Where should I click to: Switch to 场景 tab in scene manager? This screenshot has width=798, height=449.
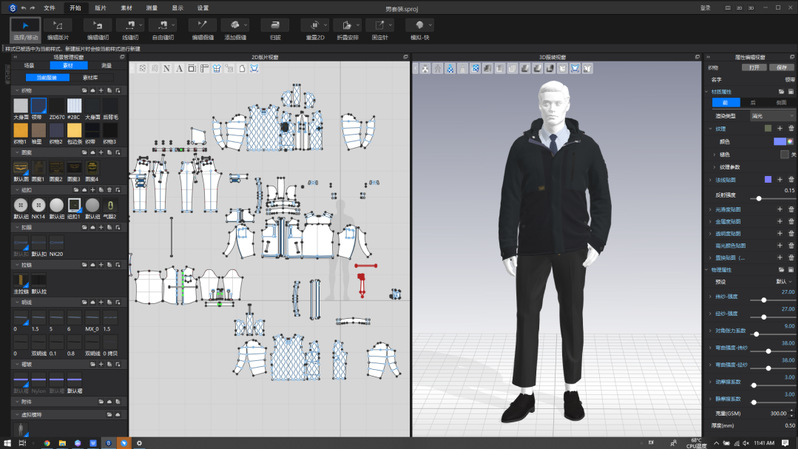(30, 66)
